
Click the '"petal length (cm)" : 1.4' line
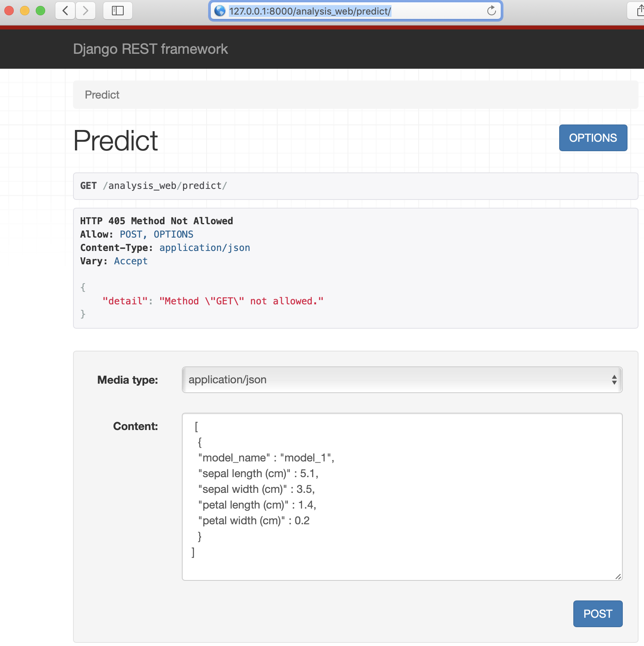257,505
